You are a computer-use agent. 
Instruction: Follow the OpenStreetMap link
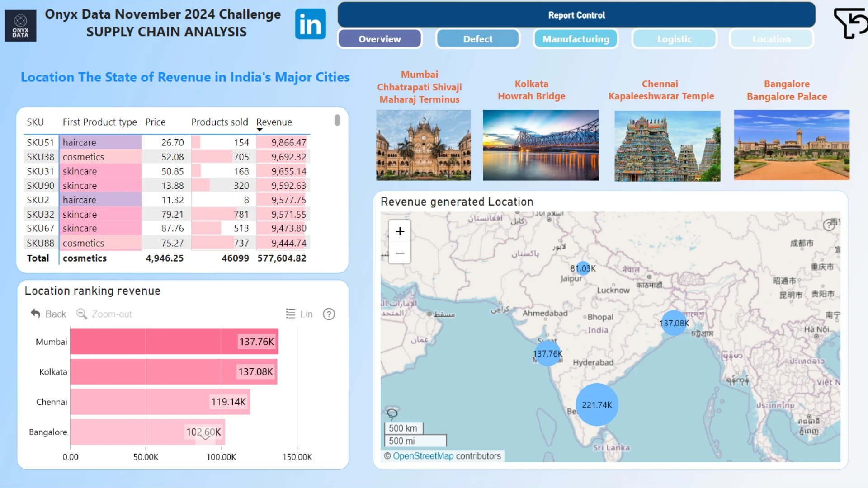(x=423, y=456)
